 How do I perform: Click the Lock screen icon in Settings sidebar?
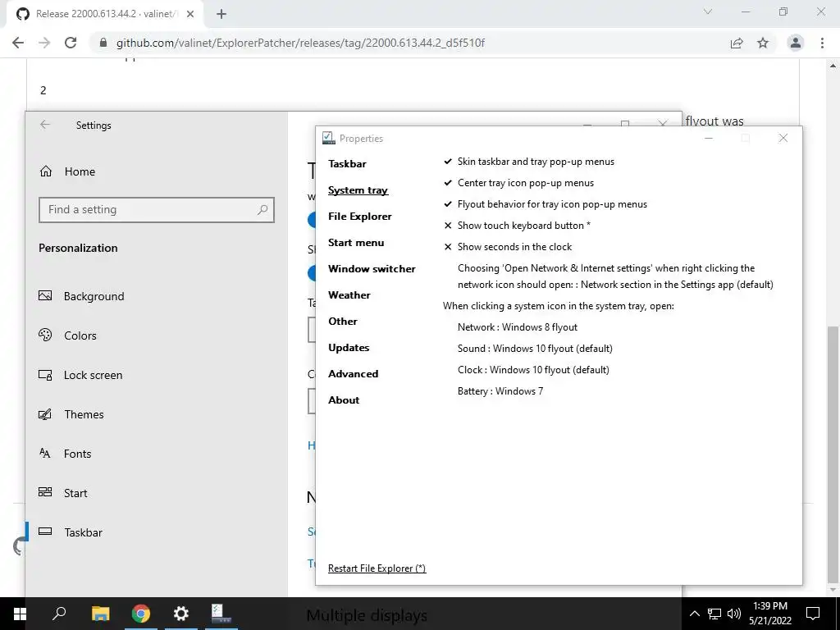click(45, 374)
